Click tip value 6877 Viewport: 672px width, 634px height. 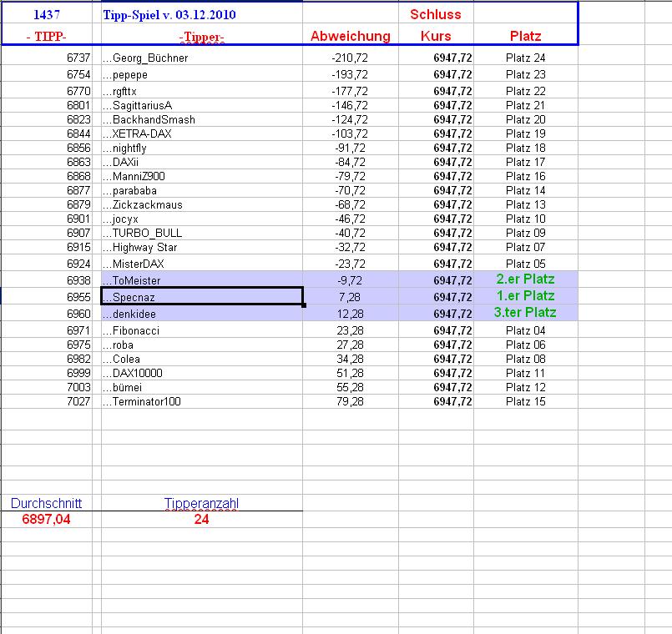pos(78,190)
